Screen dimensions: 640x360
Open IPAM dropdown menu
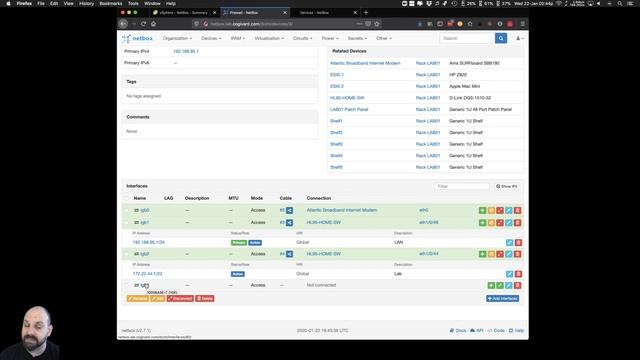tap(238, 38)
